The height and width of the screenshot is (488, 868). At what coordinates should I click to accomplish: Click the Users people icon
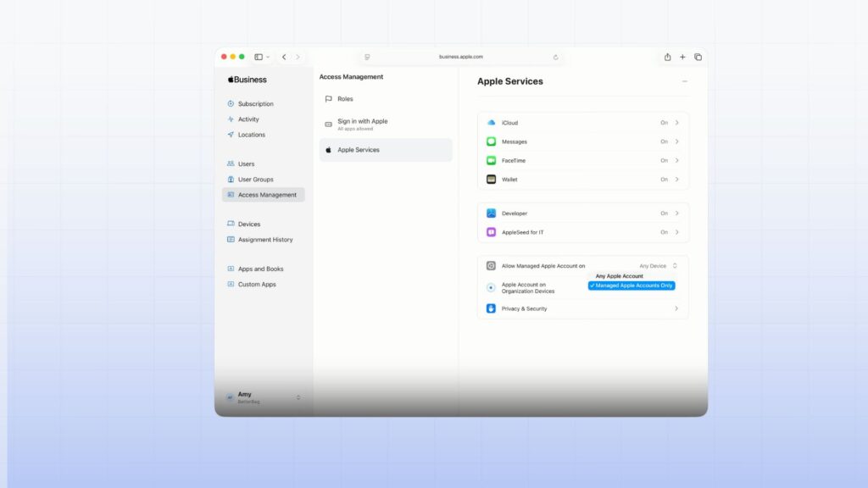(x=231, y=164)
